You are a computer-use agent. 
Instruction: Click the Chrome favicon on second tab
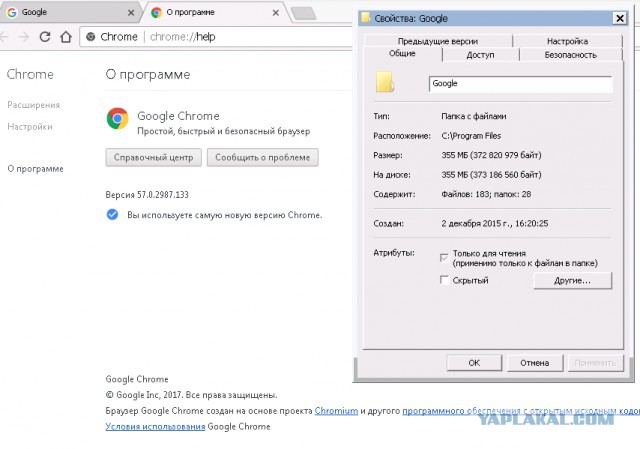156,12
